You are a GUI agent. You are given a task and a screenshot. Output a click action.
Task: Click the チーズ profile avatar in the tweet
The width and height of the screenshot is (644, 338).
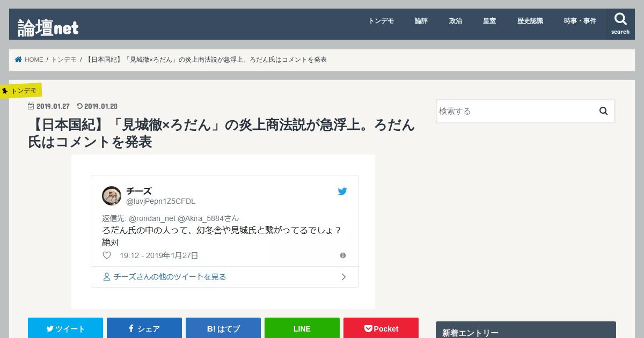[112, 196]
